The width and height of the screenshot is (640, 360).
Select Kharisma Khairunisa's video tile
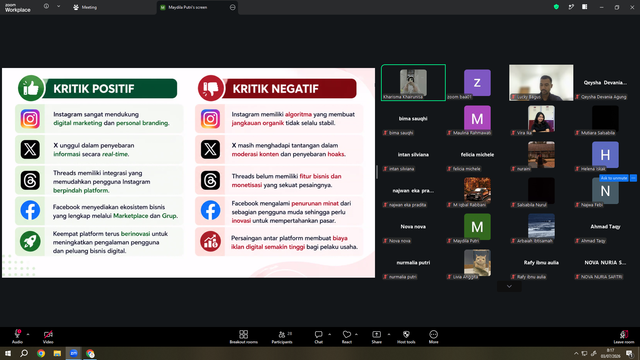(413, 82)
